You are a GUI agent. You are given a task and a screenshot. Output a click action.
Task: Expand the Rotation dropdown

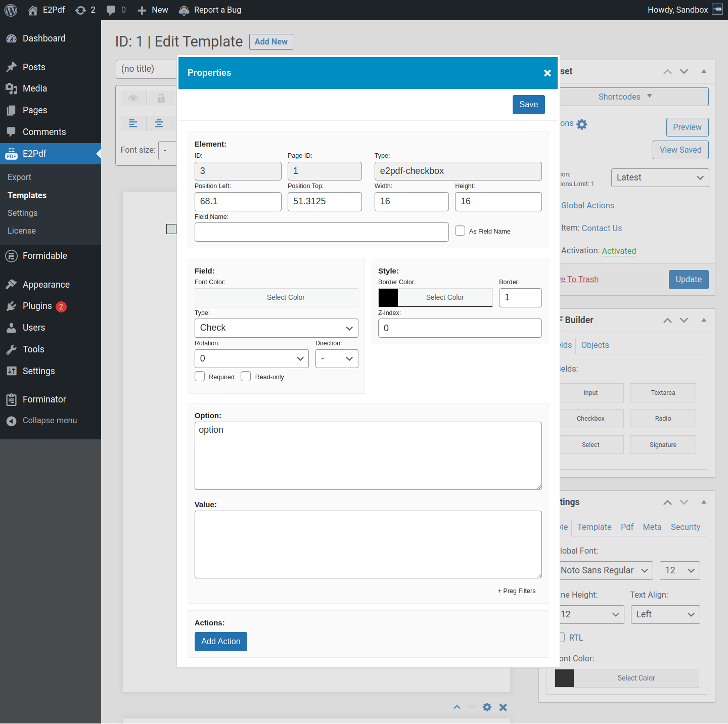(251, 359)
